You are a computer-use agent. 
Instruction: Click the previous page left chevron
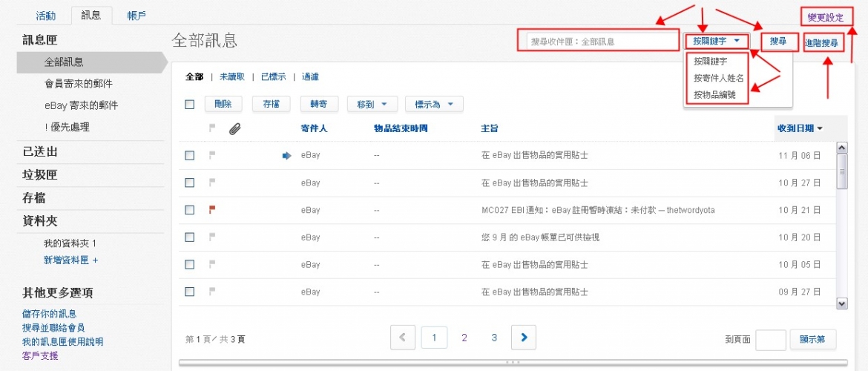[x=403, y=338]
